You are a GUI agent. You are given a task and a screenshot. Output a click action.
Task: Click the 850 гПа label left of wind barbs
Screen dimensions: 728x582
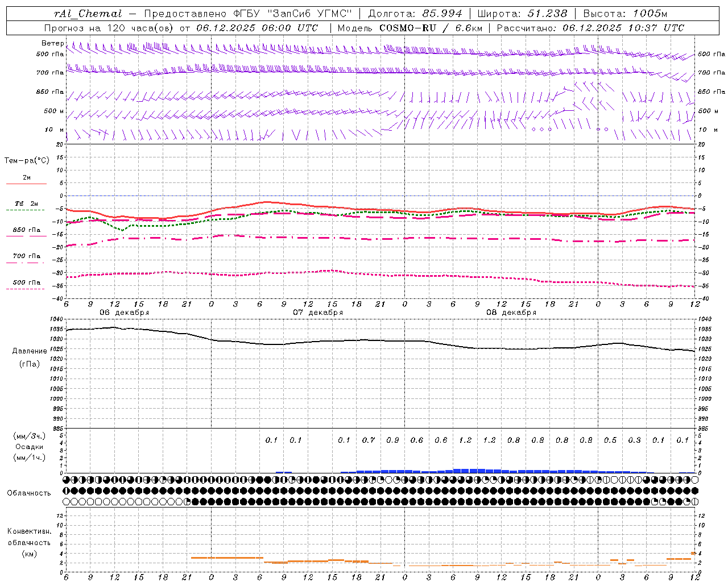50,92
